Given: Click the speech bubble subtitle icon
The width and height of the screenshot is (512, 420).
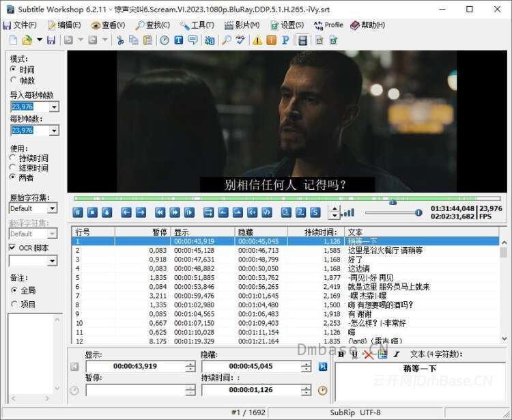Looking at the screenshot, I should [193, 40].
